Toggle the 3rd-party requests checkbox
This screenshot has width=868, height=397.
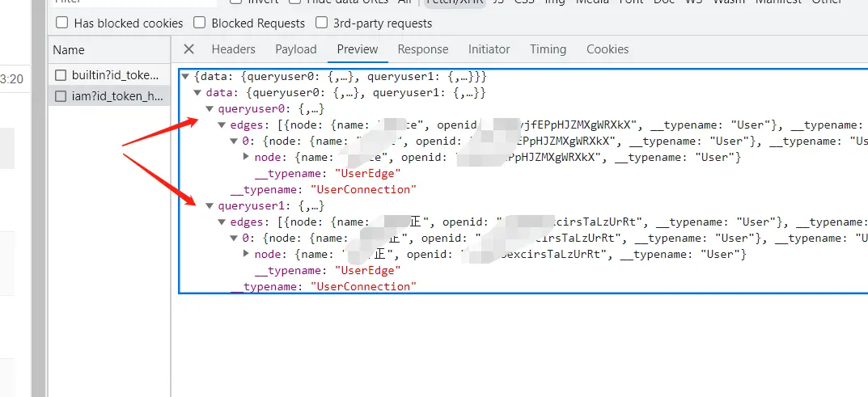coord(321,23)
